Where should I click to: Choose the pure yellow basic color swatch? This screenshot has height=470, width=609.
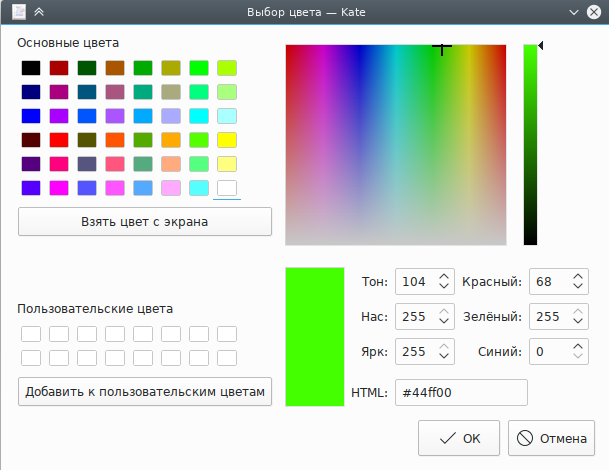click(x=227, y=140)
